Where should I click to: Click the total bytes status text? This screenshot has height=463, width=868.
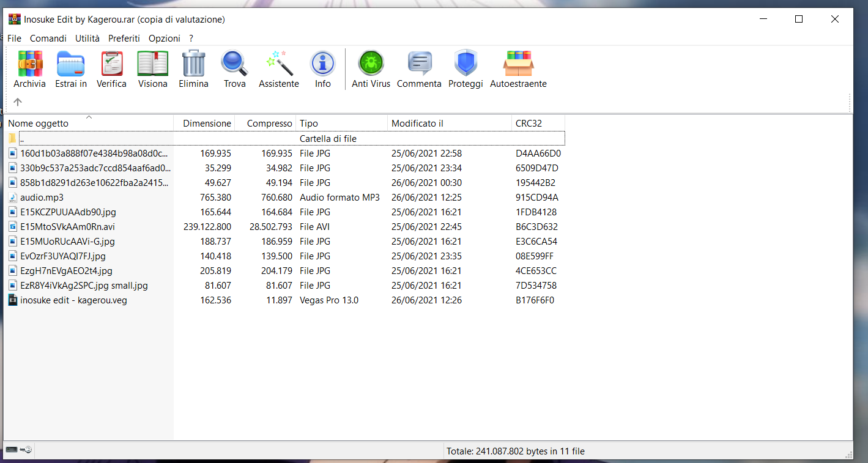click(x=516, y=451)
